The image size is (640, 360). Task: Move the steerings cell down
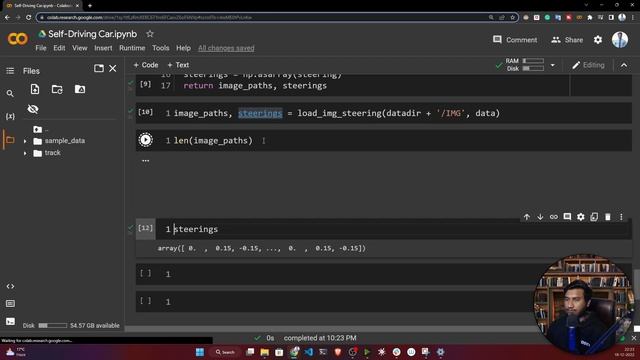click(x=540, y=217)
